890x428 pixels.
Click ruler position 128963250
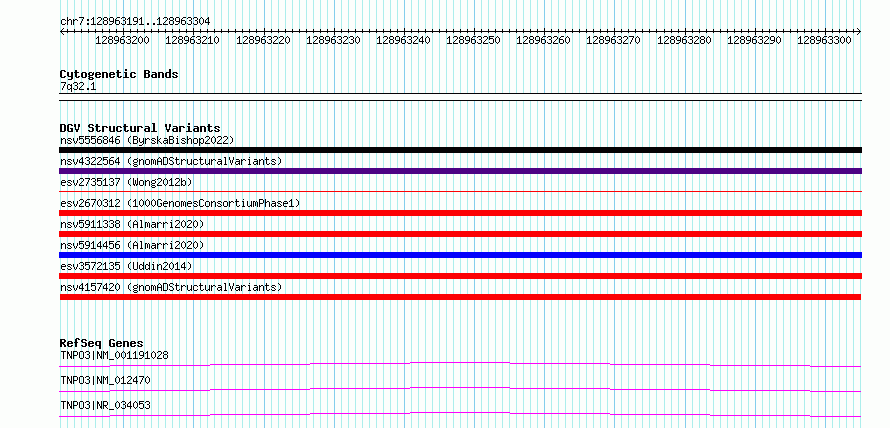[x=473, y=40]
